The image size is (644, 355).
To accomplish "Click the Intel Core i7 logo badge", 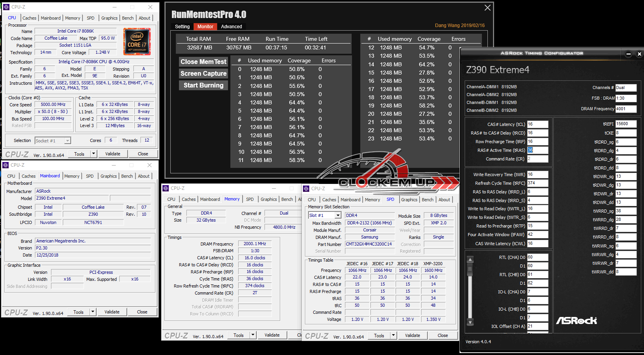I will click(137, 42).
